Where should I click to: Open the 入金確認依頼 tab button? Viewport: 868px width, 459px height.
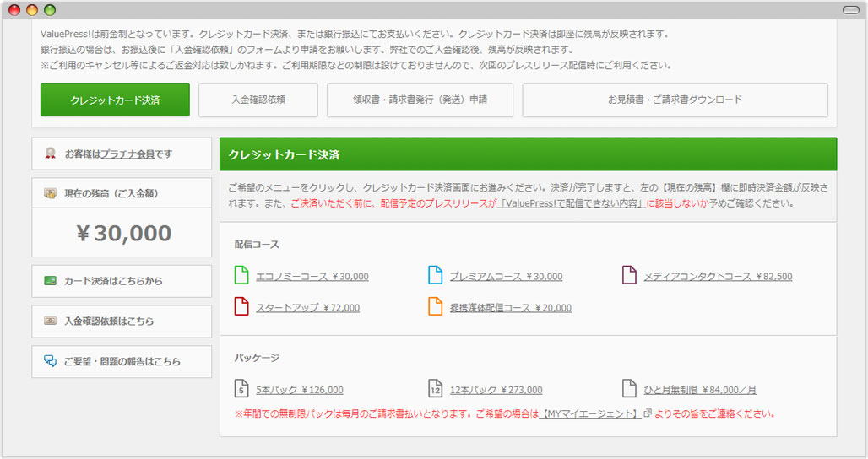pyautogui.click(x=258, y=100)
